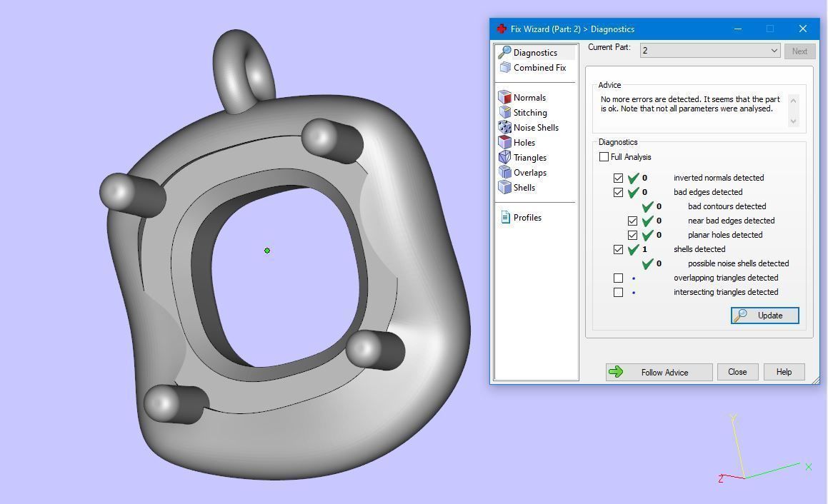Image resolution: width=828 pixels, height=504 pixels.
Task: Select the Noise Shells tool
Action: (x=529, y=128)
